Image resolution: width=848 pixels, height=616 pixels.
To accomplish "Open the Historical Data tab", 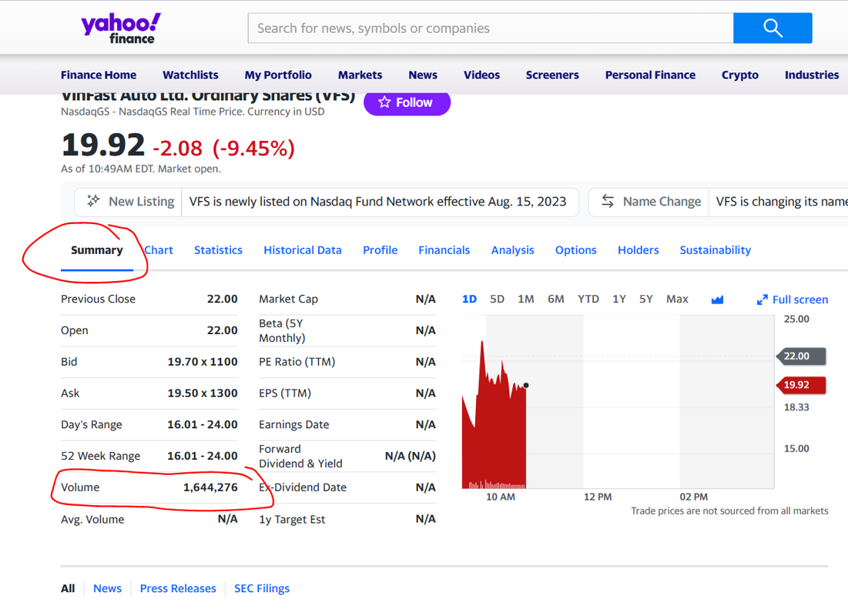I will click(x=303, y=250).
